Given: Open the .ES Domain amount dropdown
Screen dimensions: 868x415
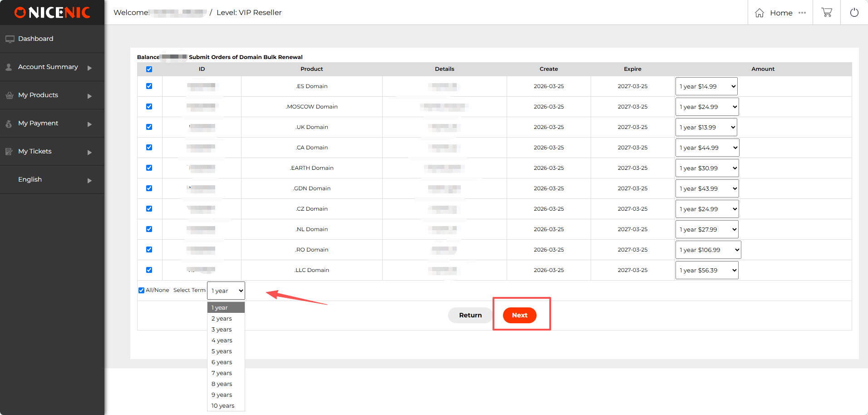Looking at the screenshot, I should [706, 86].
